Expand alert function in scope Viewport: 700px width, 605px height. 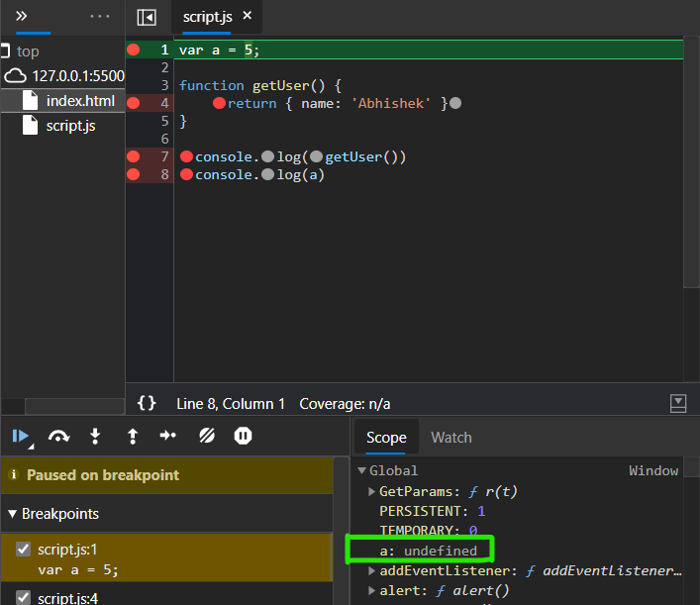[x=371, y=590]
